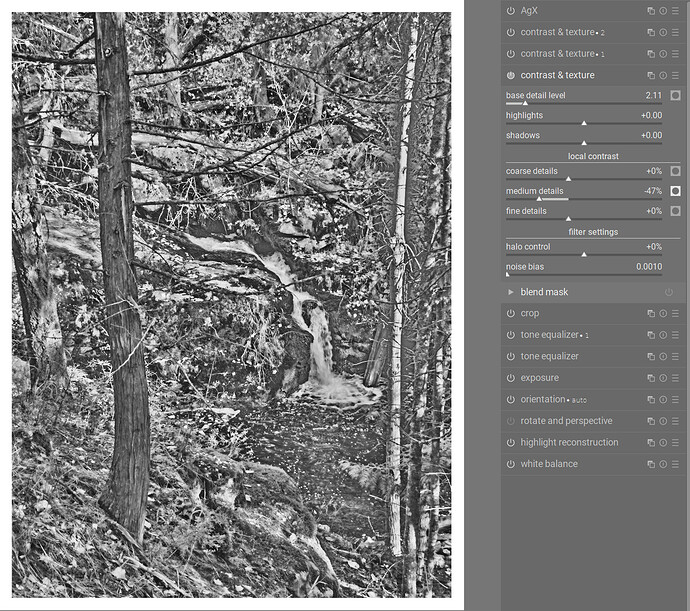
Task: Reset parameters of the AgX module
Action: pos(663,11)
